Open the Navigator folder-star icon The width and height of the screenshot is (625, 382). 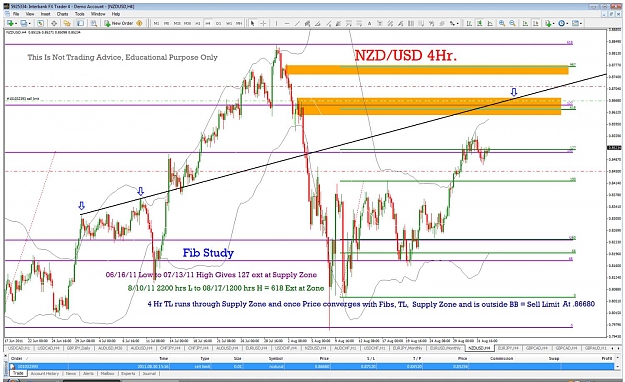point(67,24)
